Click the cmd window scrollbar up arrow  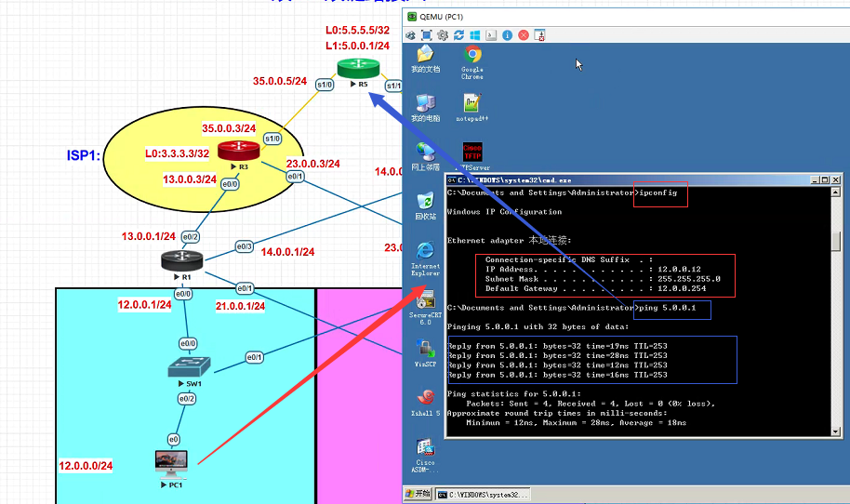coord(835,192)
